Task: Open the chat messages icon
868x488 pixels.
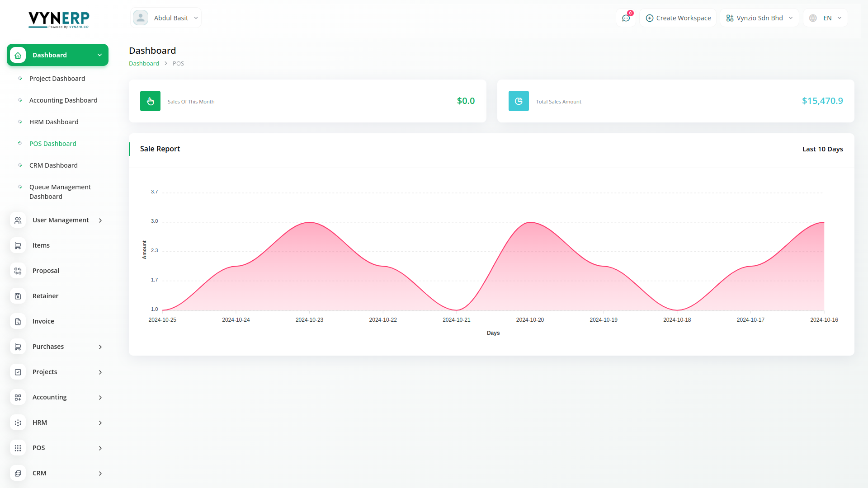Action: click(626, 18)
